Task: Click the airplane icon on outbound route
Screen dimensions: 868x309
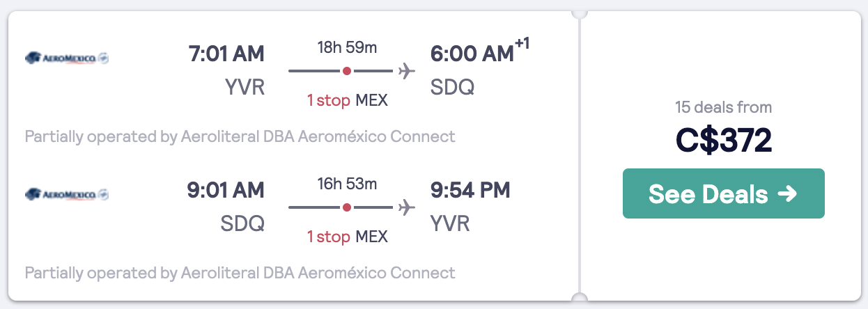Action: pos(406,71)
